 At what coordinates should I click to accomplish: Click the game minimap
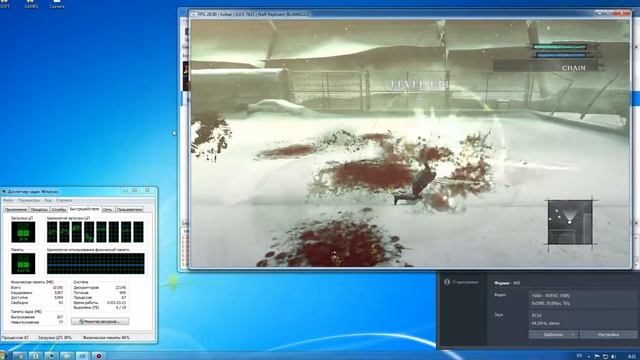[570, 222]
